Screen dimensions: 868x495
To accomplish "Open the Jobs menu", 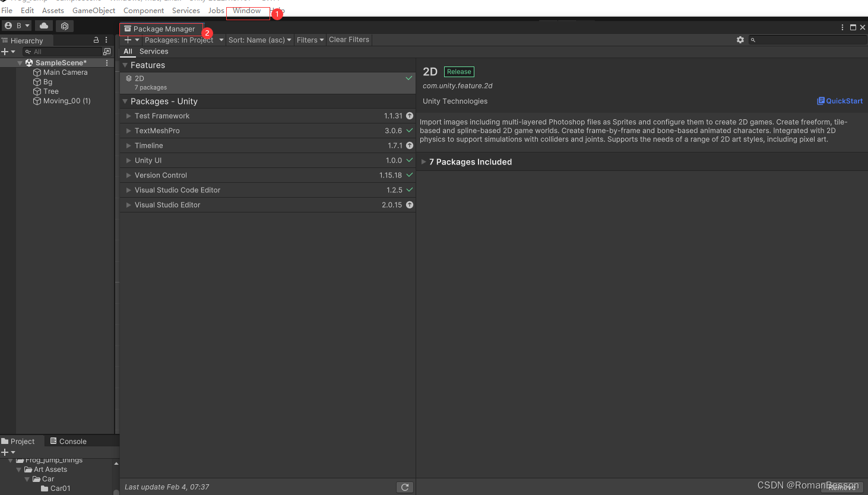I will coord(216,11).
